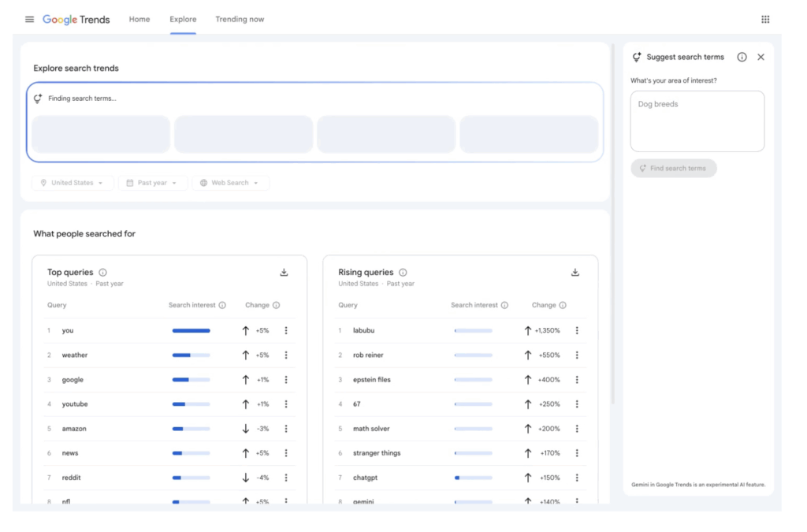Open the Google apps grid
The height and width of the screenshot is (532, 807).
pyautogui.click(x=765, y=19)
